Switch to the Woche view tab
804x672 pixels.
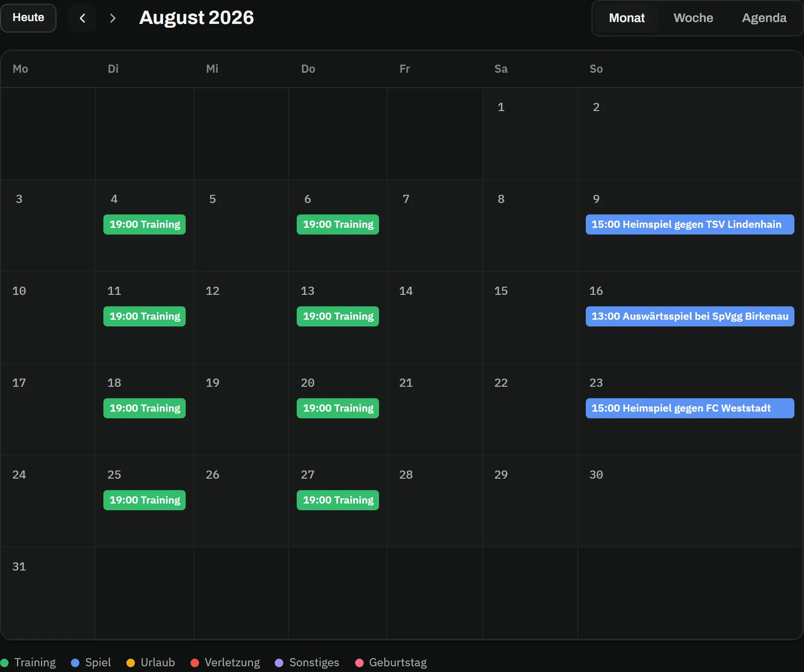click(x=693, y=18)
